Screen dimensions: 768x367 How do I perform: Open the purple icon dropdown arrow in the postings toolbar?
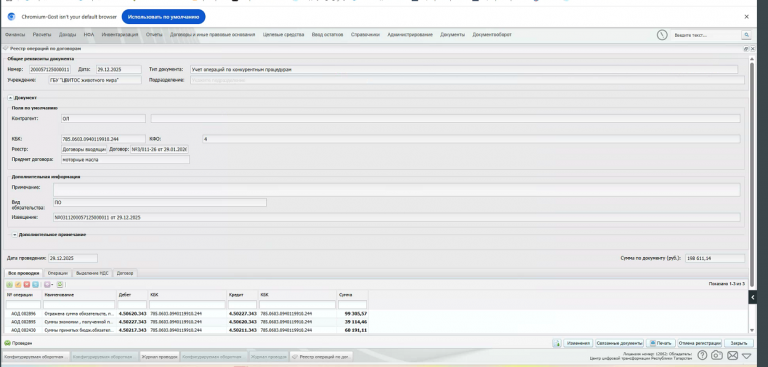click(52, 285)
